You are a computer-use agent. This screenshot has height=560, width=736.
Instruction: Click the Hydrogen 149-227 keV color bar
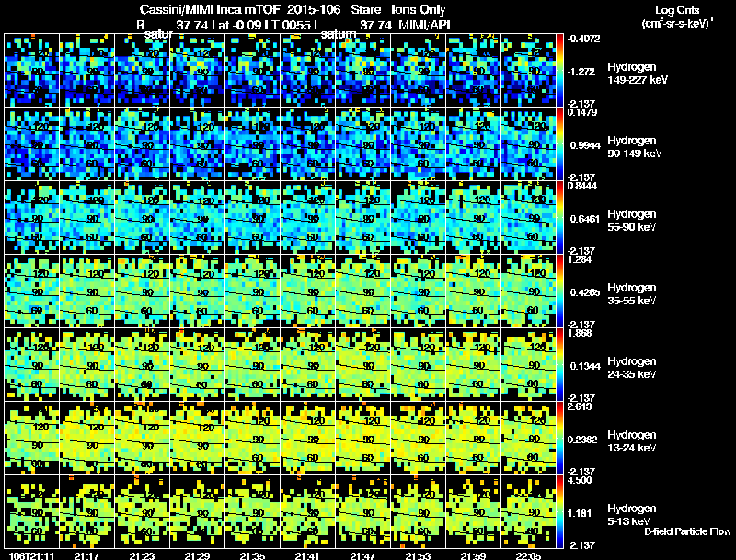click(x=559, y=71)
